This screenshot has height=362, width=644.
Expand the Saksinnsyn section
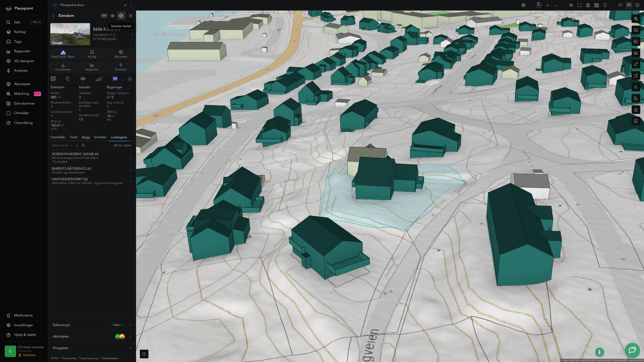coord(92,325)
